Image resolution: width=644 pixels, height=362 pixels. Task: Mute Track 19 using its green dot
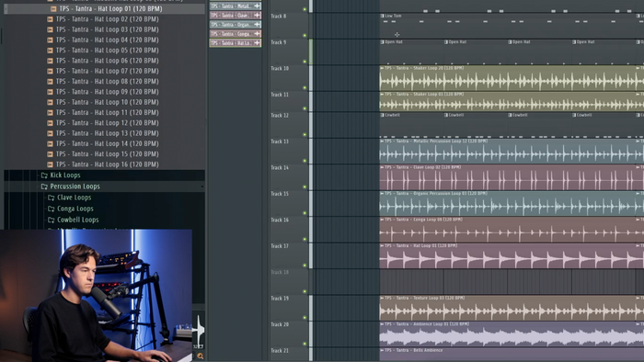point(305,318)
